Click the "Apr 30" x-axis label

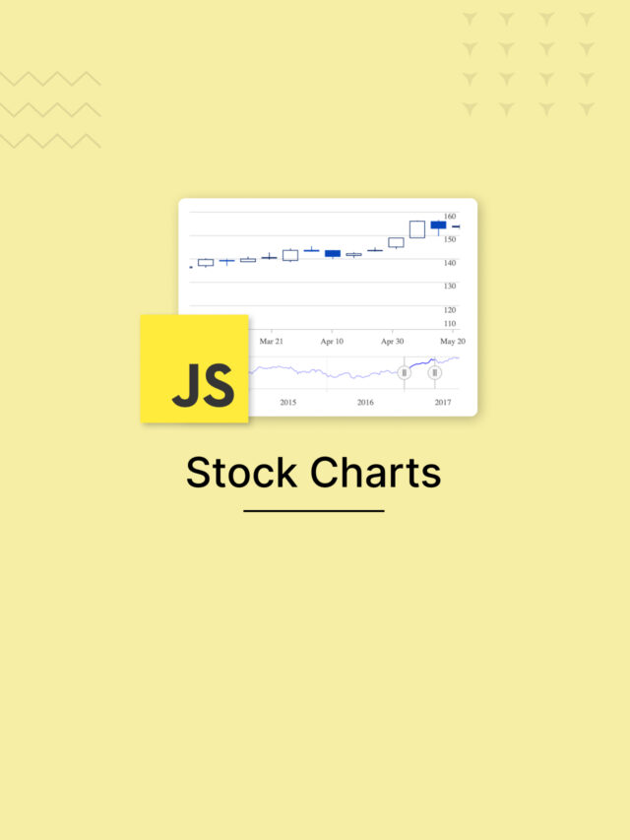click(393, 341)
